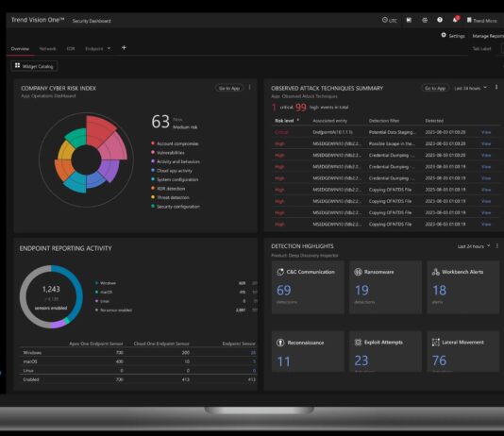The image size is (504, 436).
Task: Click the bookmark icon next to UTC
Action: [x=409, y=20]
